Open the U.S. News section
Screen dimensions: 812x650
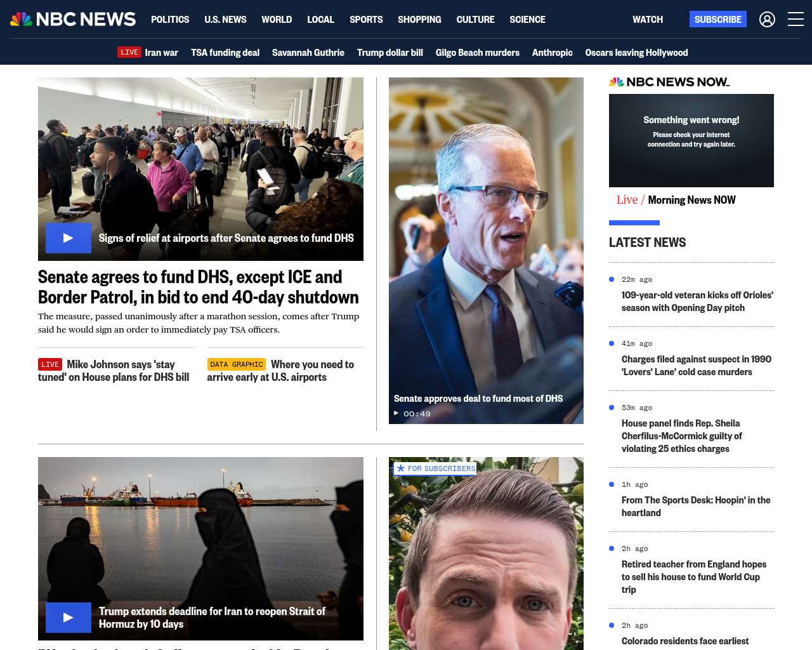pos(225,20)
